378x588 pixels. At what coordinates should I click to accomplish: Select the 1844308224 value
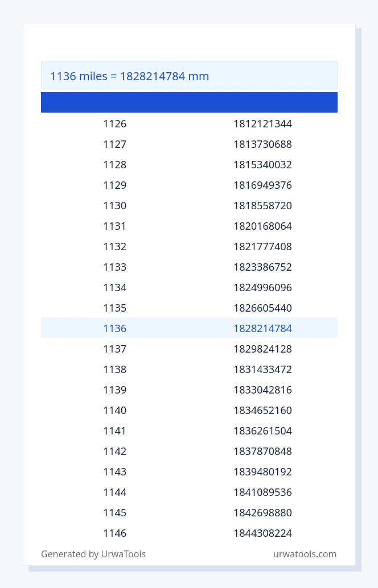263,533
